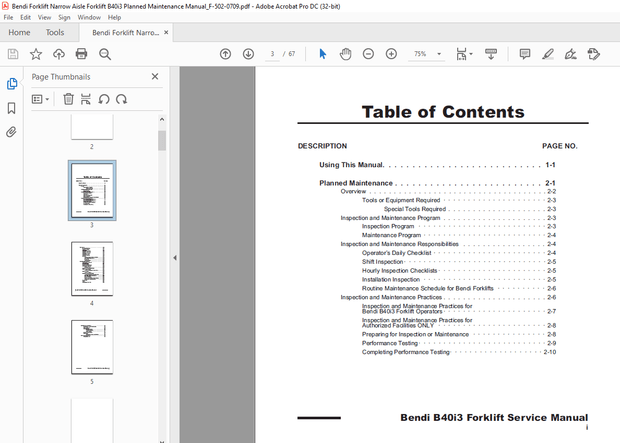This screenshot has width=620, height=443.
Task: Open thumbnail options menu dropdown
Action: pyautogui.click(x=40, y=99)
